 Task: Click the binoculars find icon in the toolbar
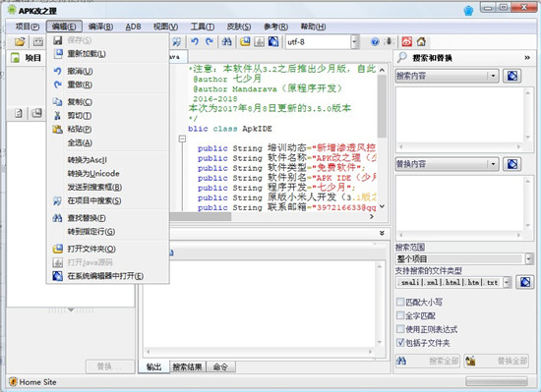226,42
